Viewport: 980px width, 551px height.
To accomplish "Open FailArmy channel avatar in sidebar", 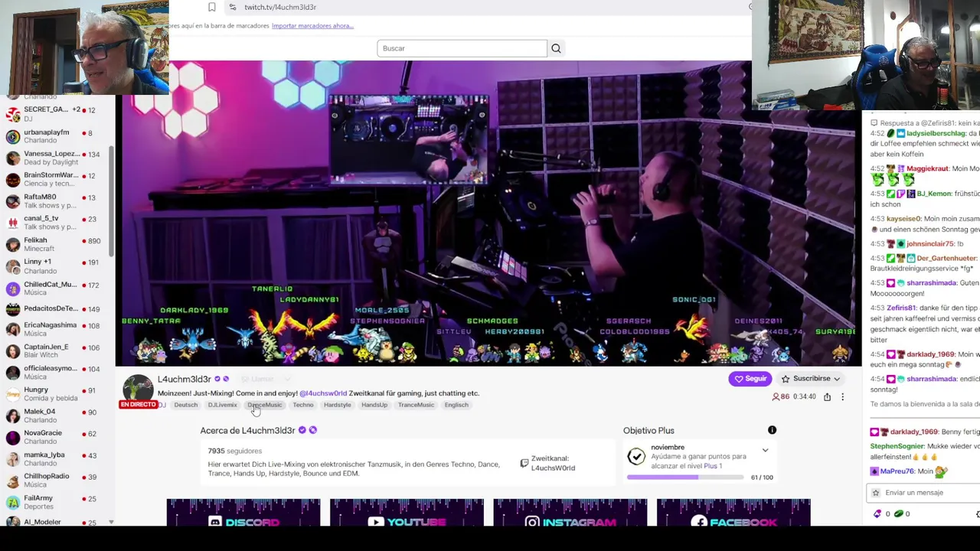I will (x=12, y=502).
